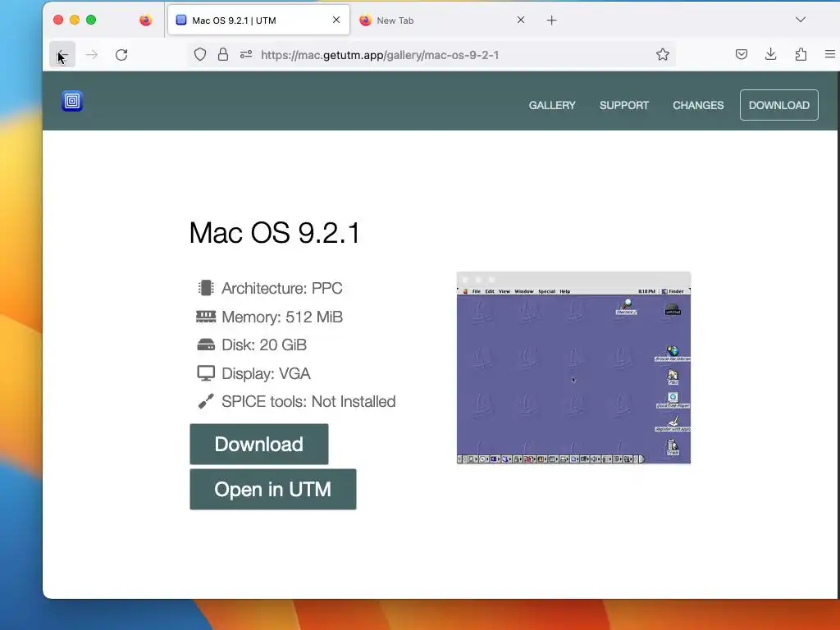Click the yellow minimize window button

click(75, 20)
